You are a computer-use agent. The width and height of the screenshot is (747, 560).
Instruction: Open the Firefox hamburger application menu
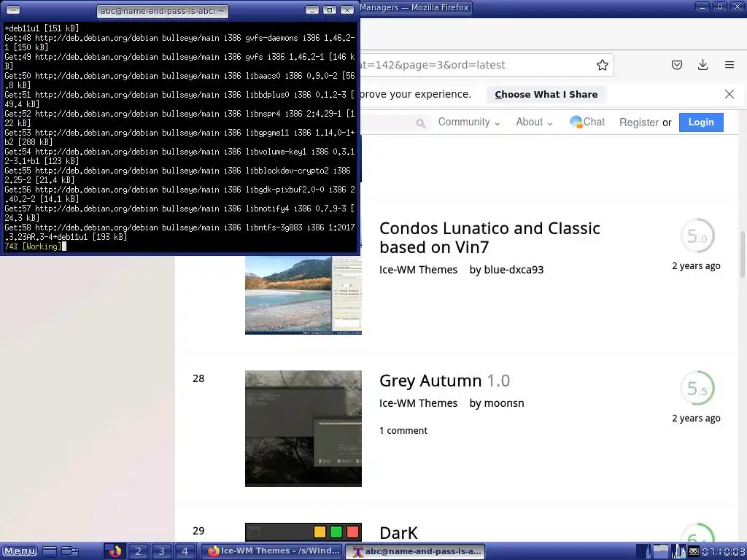coord(729,65)
